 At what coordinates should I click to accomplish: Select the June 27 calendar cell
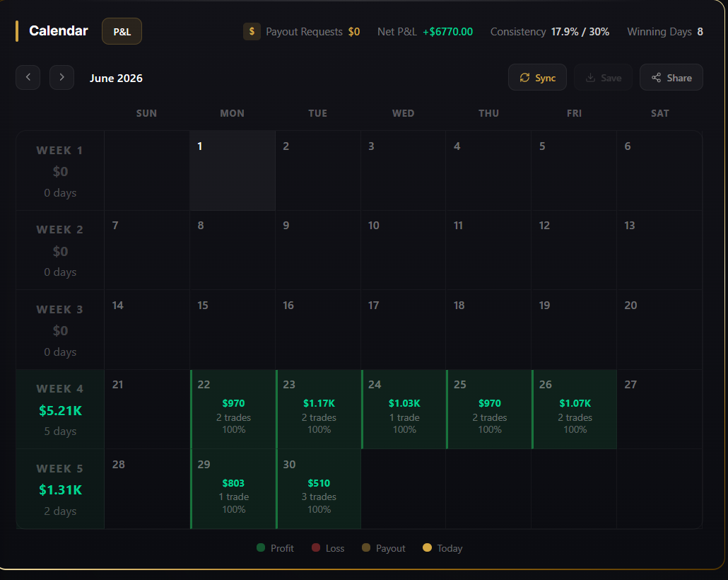coord(659,410)
